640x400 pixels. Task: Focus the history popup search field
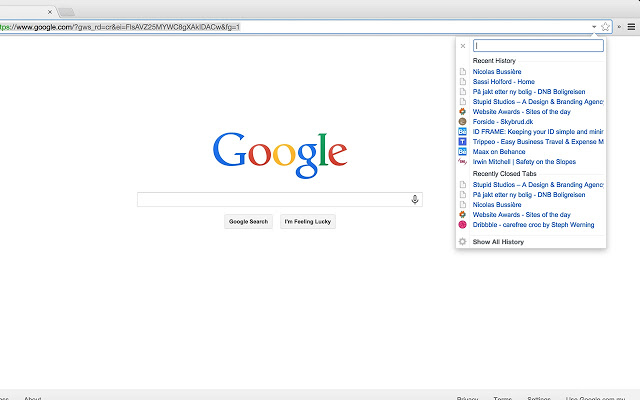coord(538,46)
